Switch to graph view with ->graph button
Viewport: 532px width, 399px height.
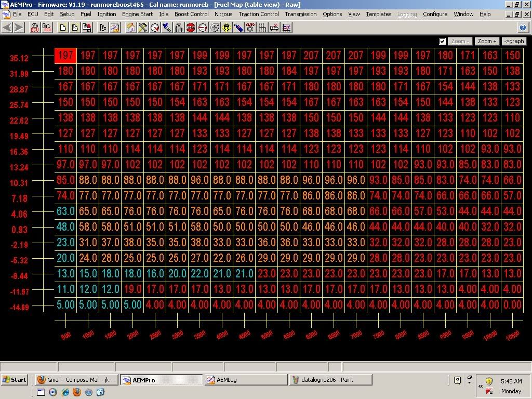click(514, 42)
